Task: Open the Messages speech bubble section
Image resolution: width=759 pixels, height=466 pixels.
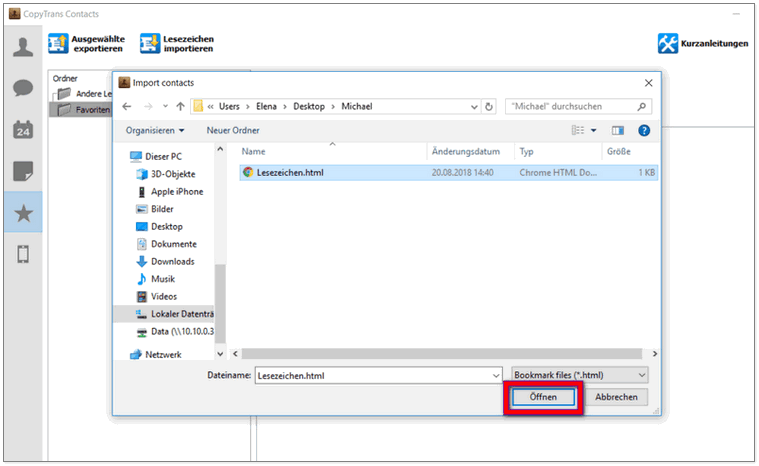Action: [x=23, y=88]
